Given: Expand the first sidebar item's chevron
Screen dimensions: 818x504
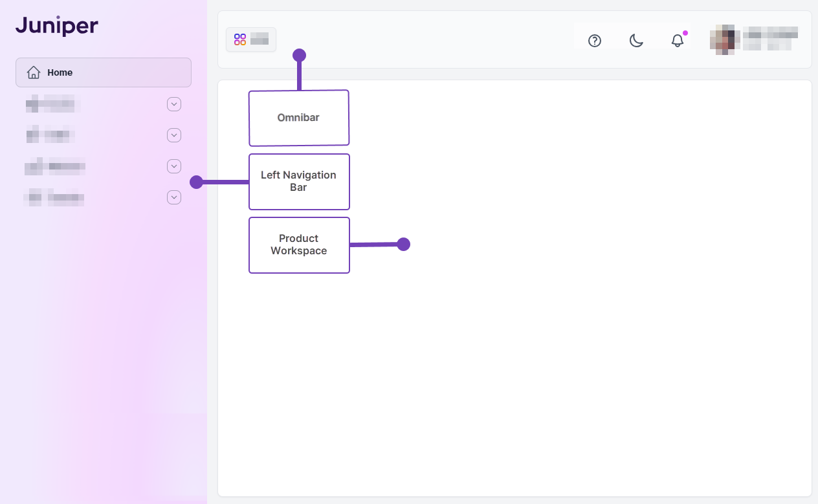Looking at the screenshot, I should coord(173,104).
